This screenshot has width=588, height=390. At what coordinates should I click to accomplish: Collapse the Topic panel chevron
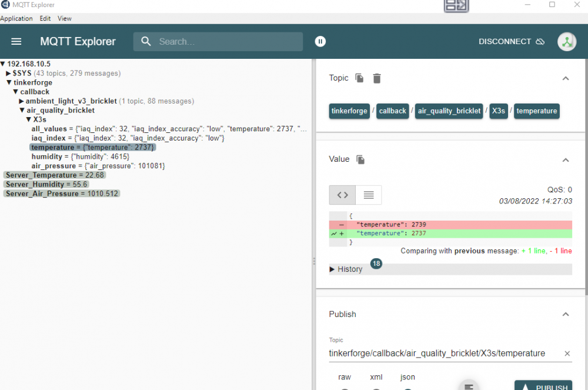(x=565, y=78)
